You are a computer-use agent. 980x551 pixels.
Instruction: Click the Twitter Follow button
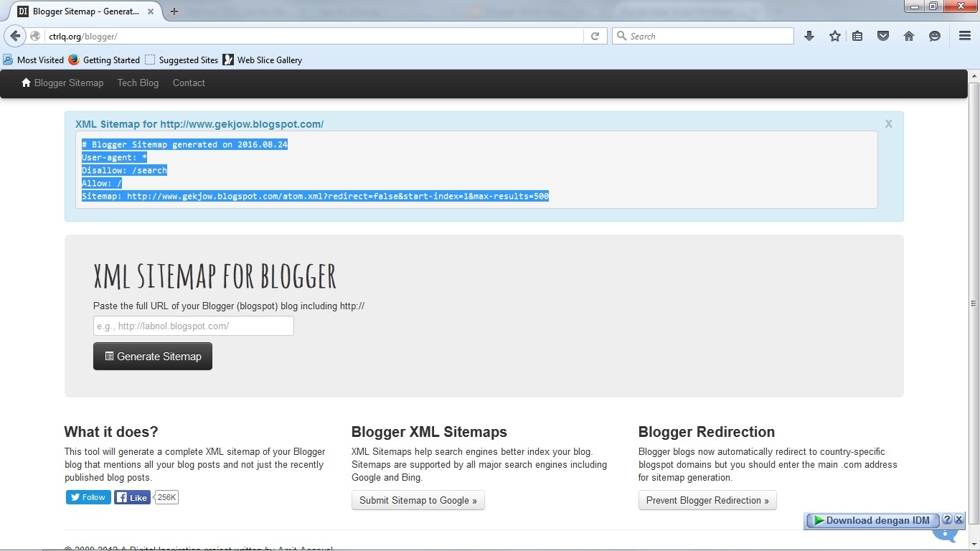pos(88,497)
